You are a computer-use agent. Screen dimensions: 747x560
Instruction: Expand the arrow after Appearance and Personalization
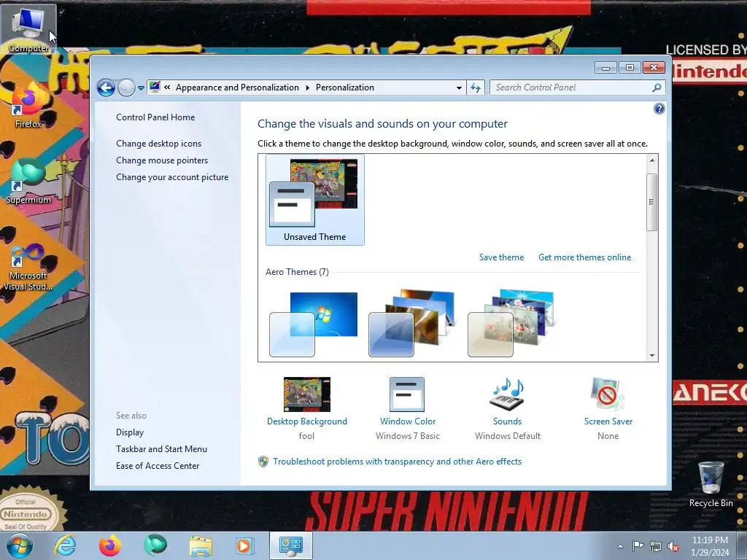point(307,87)
